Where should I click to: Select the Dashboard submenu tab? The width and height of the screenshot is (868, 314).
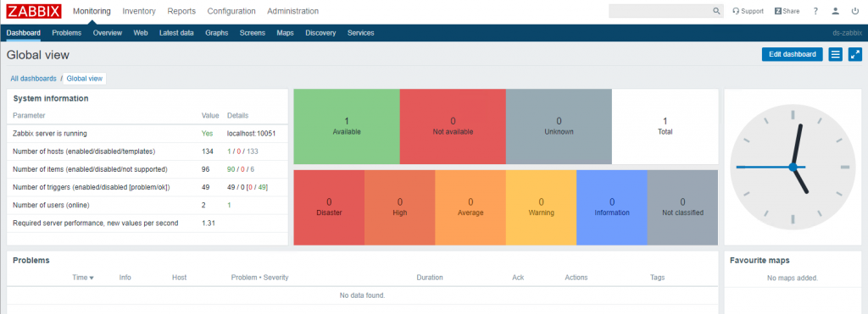coord(23,33)
